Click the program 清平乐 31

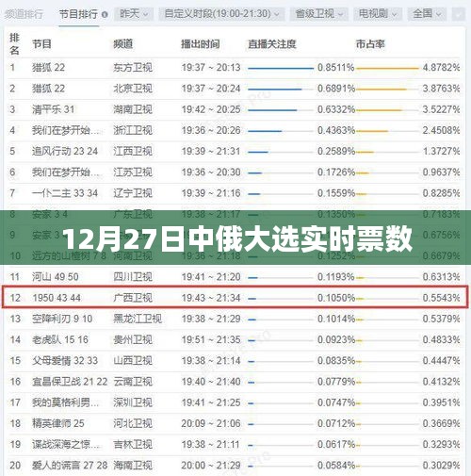click(54, 109)
